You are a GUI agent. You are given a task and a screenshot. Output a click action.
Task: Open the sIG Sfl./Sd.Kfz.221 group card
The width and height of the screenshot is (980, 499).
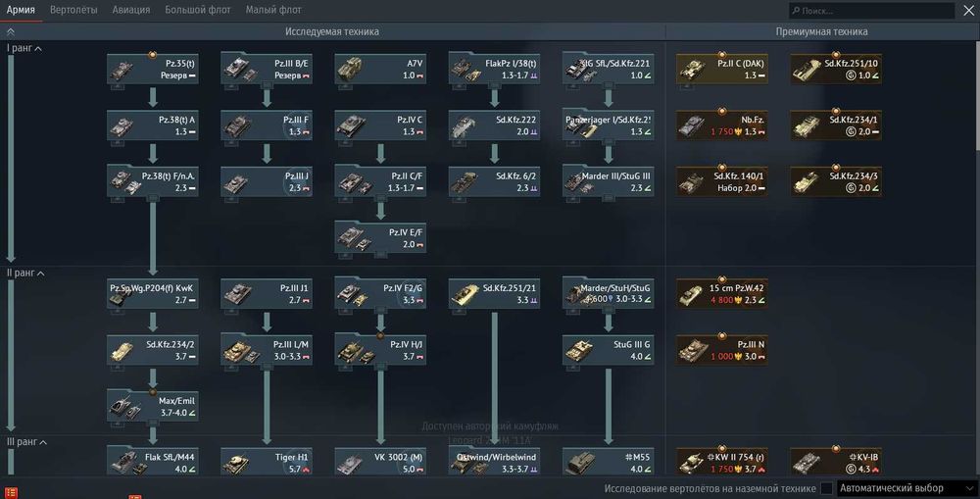pyautogui.click(x=609, y=69)
